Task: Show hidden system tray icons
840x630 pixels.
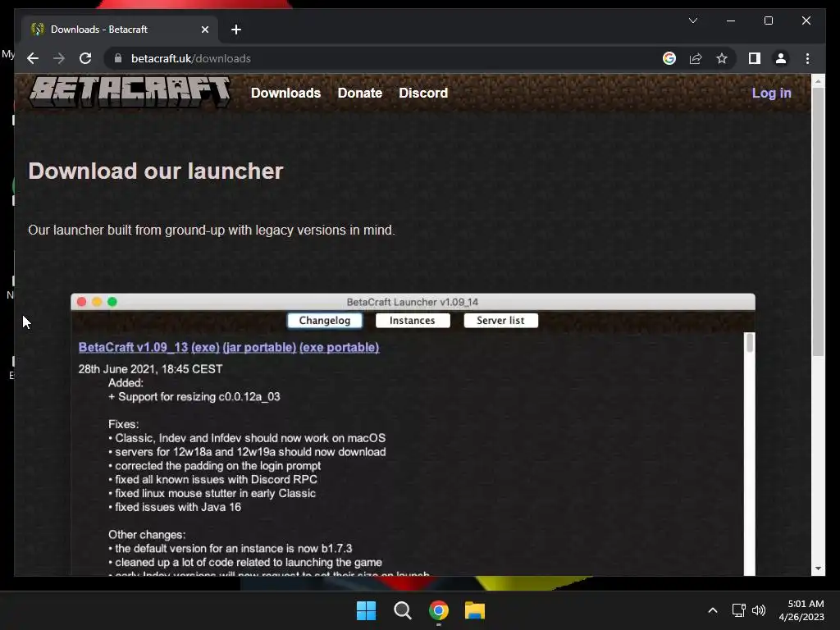Action: (713, 610)
